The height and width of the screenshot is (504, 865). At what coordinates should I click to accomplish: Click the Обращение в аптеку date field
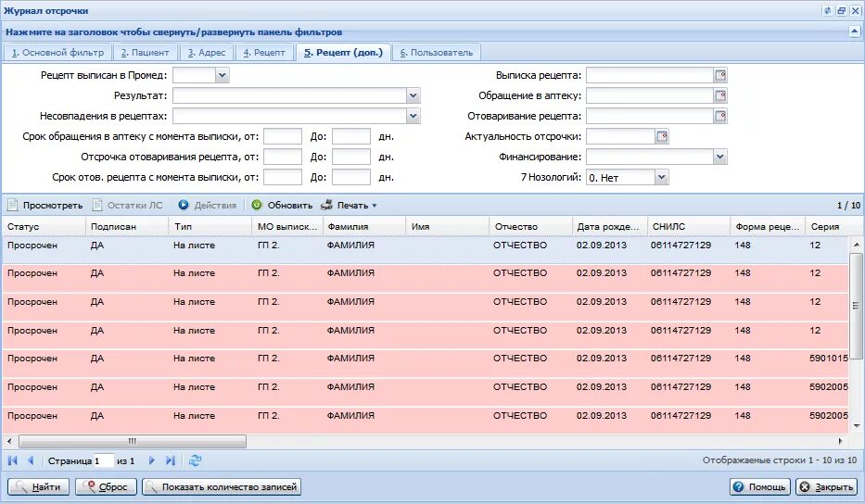(650, 95)
